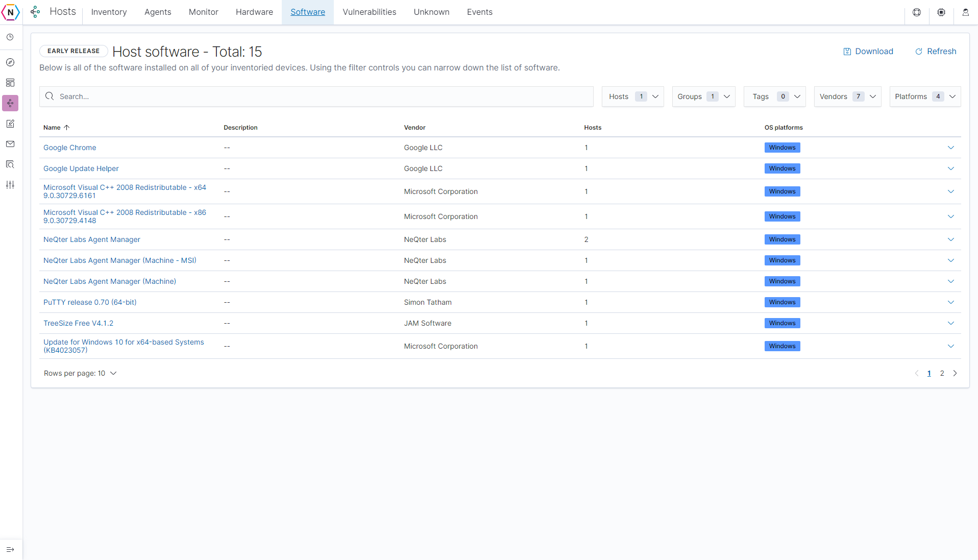The image size is (978, 560).
Task: Open the Inventory tab
Action: point(109,12)
